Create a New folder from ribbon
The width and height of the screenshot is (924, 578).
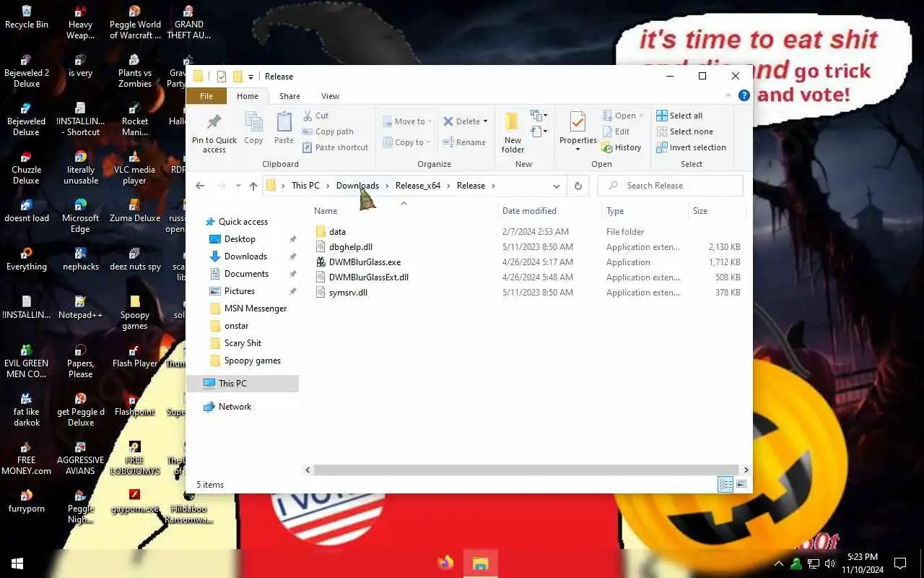coord(513,132)
